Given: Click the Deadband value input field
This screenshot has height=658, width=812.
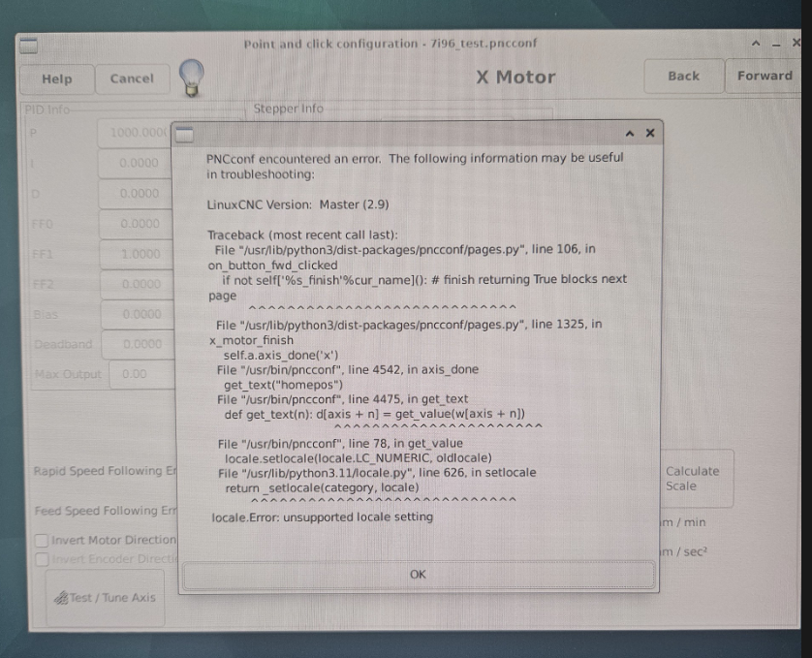Looking at the screenshot, I should [x=139, y=345].
